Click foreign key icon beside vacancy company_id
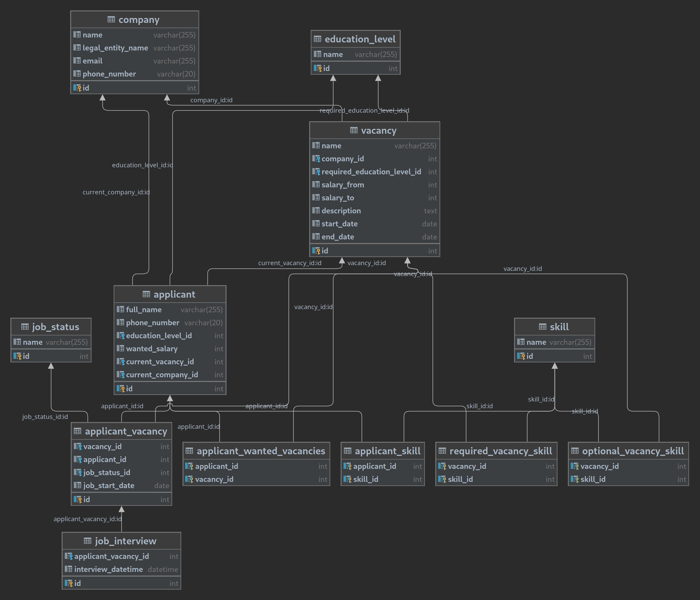 click(x=316, y=159)
